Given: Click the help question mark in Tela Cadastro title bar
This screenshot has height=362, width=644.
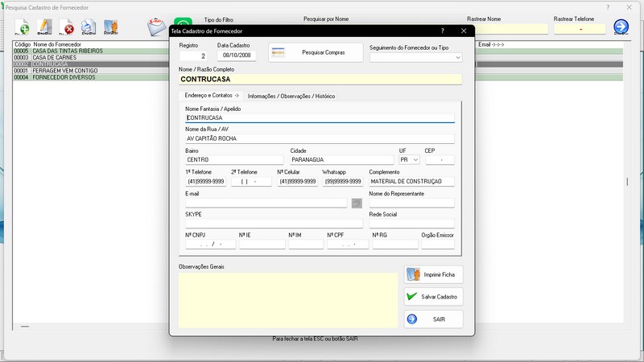Looking at the screenshot, I should (x=442, y=31).
